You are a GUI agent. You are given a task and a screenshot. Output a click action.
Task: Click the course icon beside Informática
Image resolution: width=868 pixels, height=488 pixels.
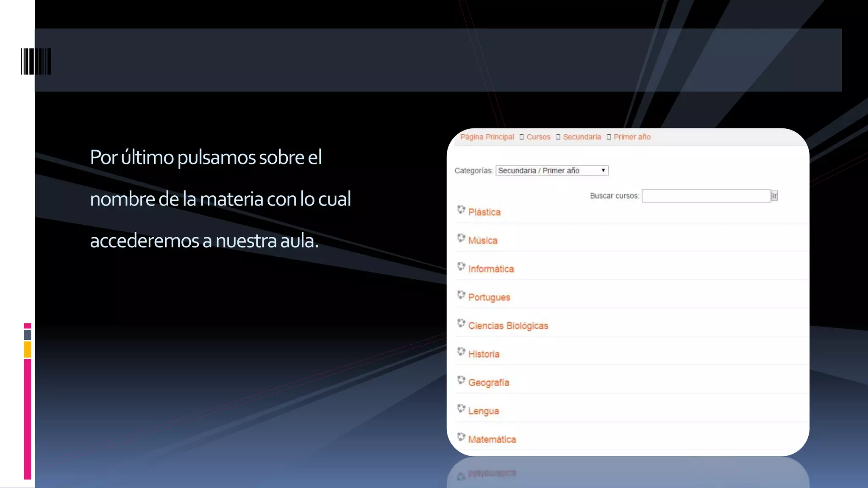[461, 266]
